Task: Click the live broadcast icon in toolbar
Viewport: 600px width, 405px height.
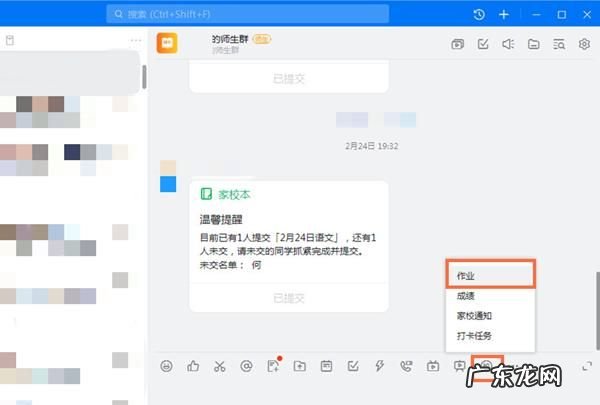Action: pyautogui.click(x=433, y=366)
